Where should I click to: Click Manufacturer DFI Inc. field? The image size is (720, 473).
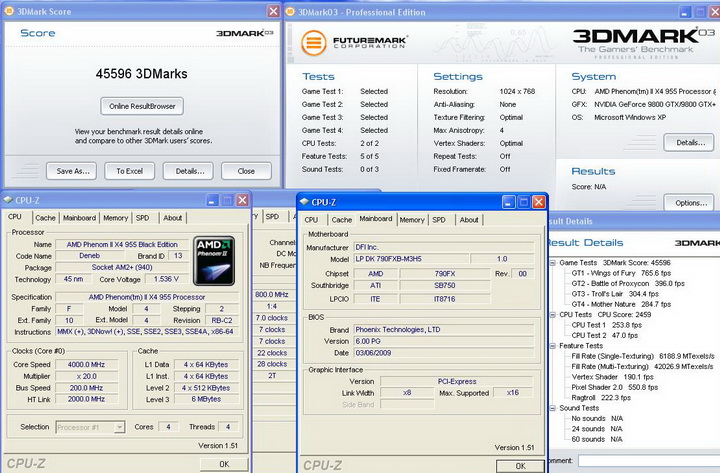point(444,247)
